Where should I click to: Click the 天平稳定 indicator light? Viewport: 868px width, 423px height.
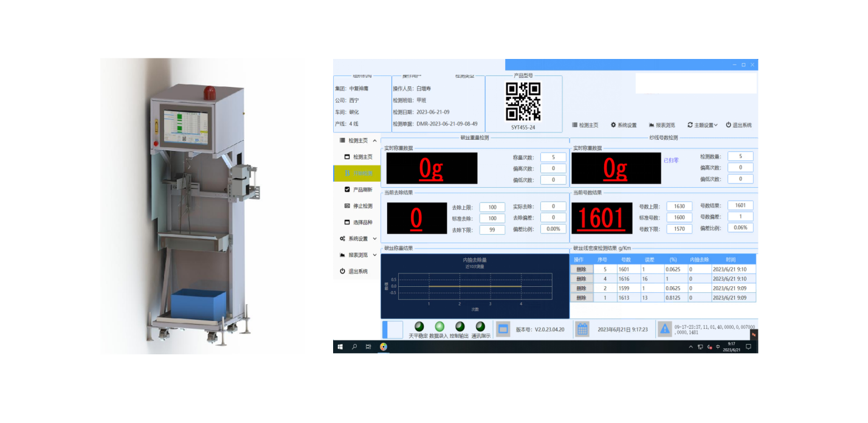(419, 326)
